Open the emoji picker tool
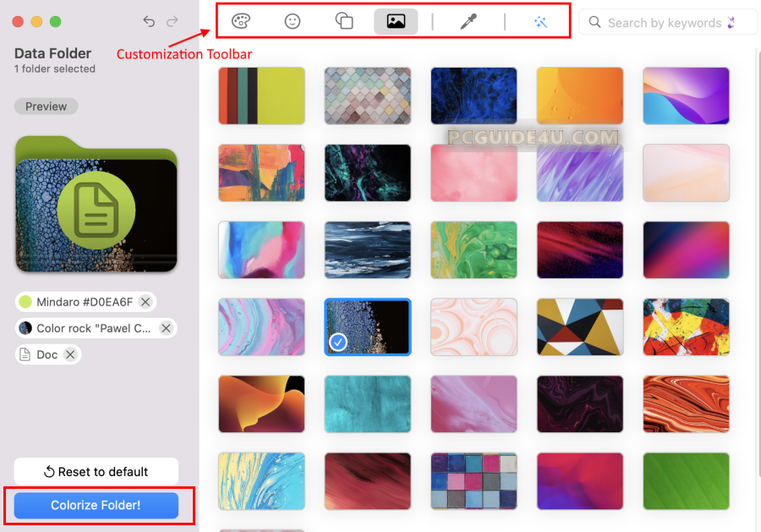The image size is (761, 532). (293, 22)
